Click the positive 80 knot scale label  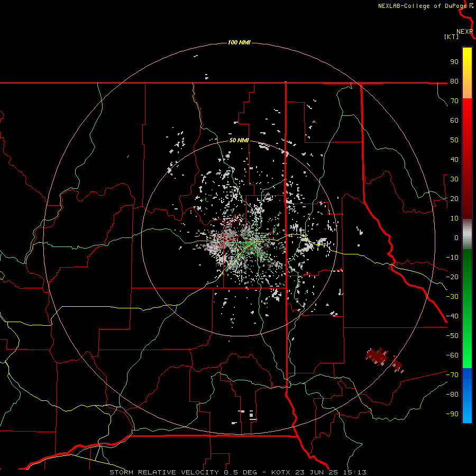pyautogui.click(x=454, y=81)
